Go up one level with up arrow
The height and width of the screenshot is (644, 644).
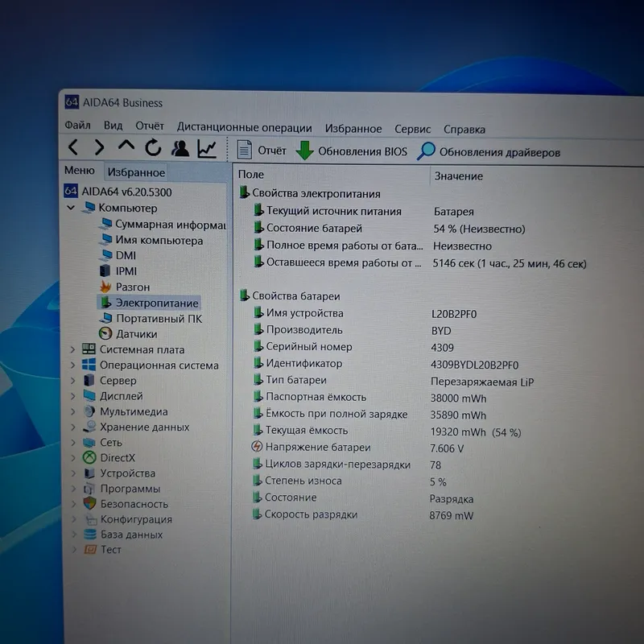(x=126, y=145)
